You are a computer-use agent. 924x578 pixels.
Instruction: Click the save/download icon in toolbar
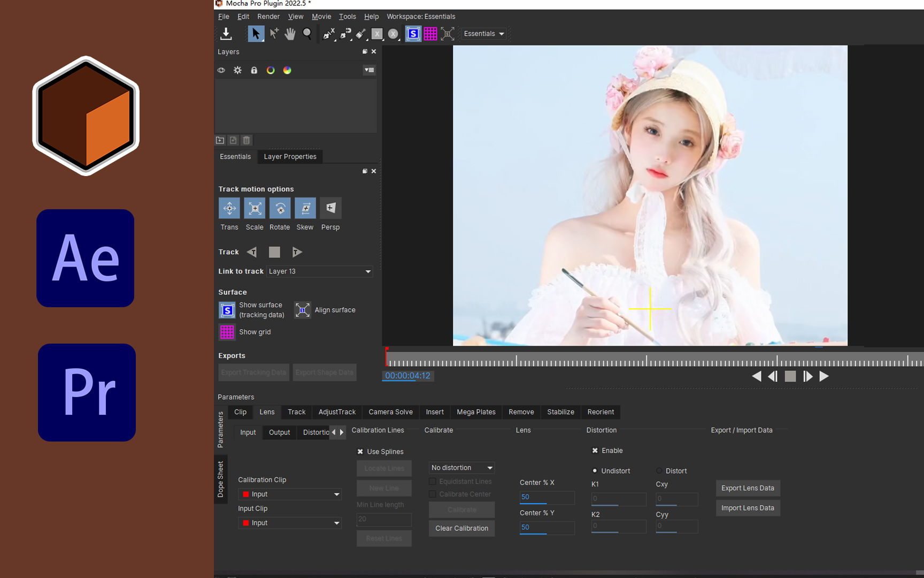[226, 34]
